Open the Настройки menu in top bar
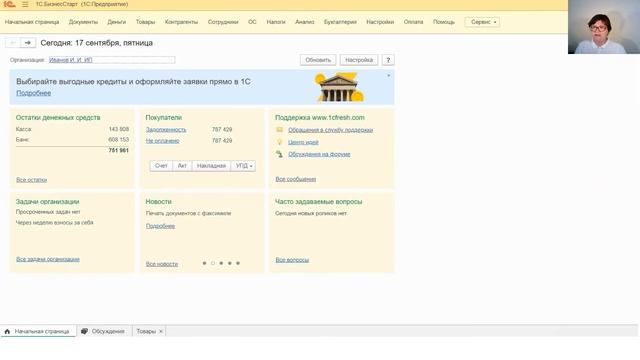640x360 pixels. [380, 22]
